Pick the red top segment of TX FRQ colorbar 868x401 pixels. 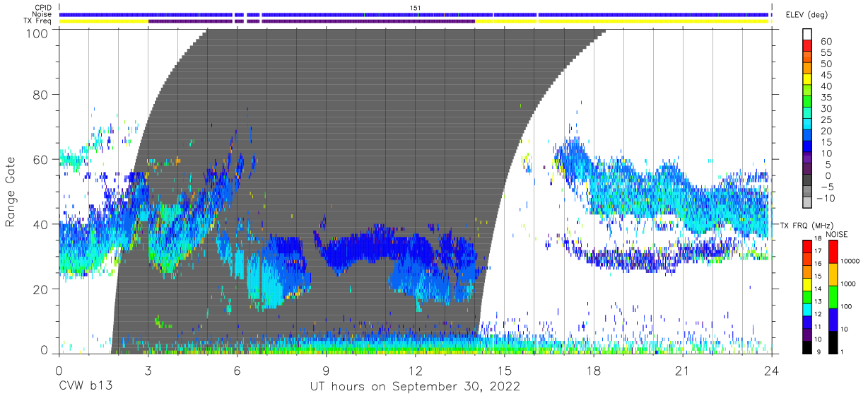tap(807, 246)
